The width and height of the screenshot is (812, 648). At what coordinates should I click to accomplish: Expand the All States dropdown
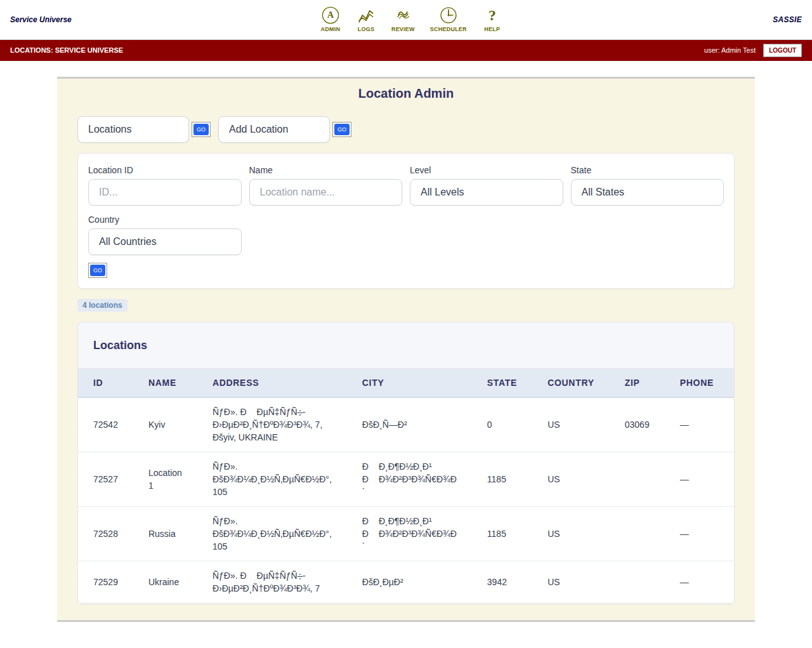647,192
